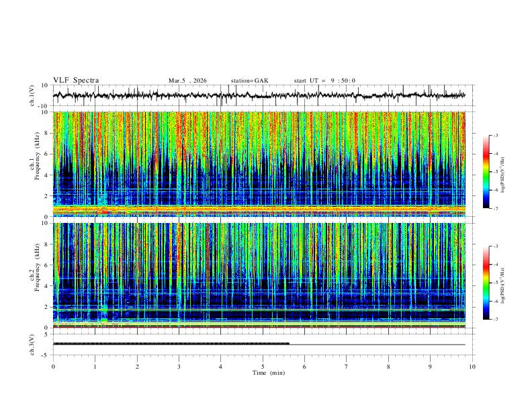The image size is (532, 411).
Task: Click the "-3" label on the ch.1 color bar
Action: point(496,135)
